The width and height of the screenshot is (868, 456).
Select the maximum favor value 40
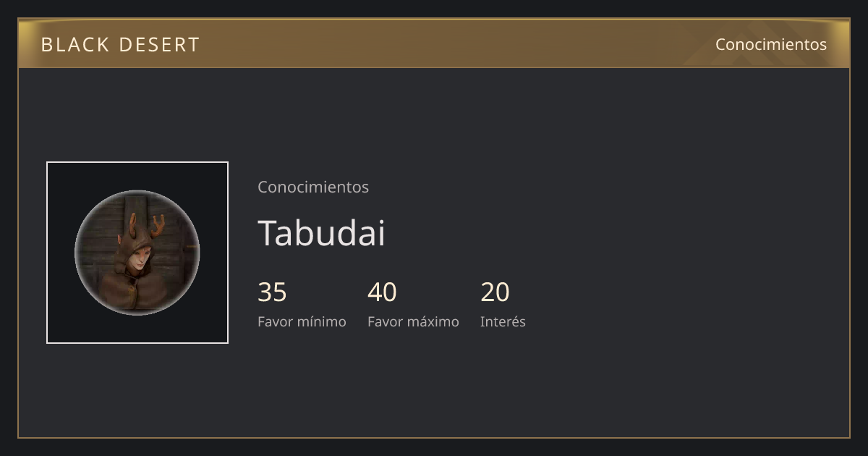[x=382, y=292]
